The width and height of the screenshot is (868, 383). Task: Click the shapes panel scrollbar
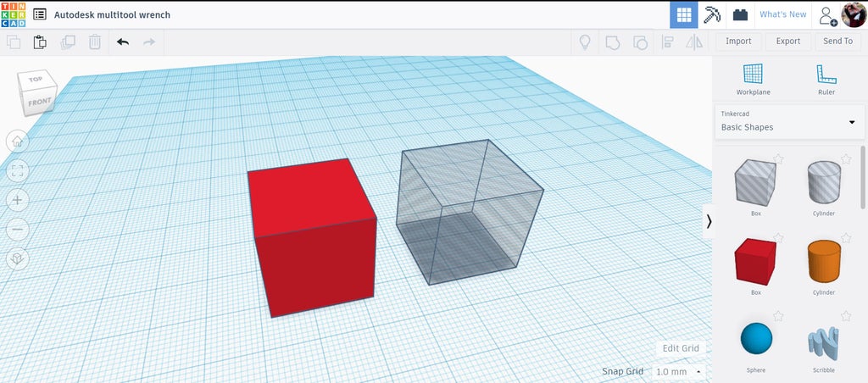[863, 177]
